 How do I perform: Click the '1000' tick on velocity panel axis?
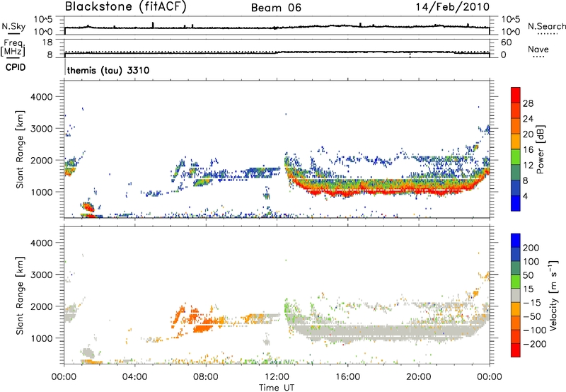click(42, 338)
